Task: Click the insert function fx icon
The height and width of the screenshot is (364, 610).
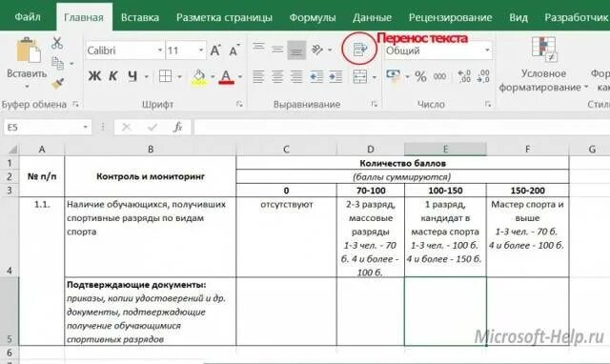Action: [178, 127]
